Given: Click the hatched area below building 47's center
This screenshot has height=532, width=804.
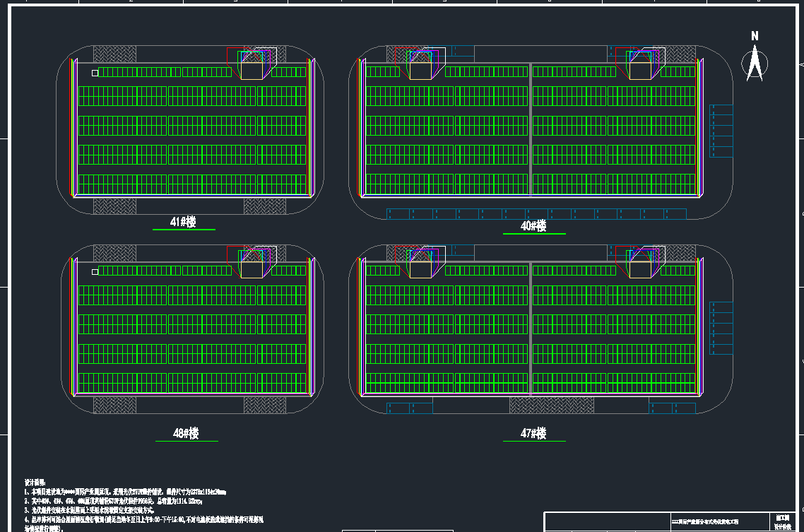Looking at the screenshot, I should pyautogui.click(x=541, y=405).
